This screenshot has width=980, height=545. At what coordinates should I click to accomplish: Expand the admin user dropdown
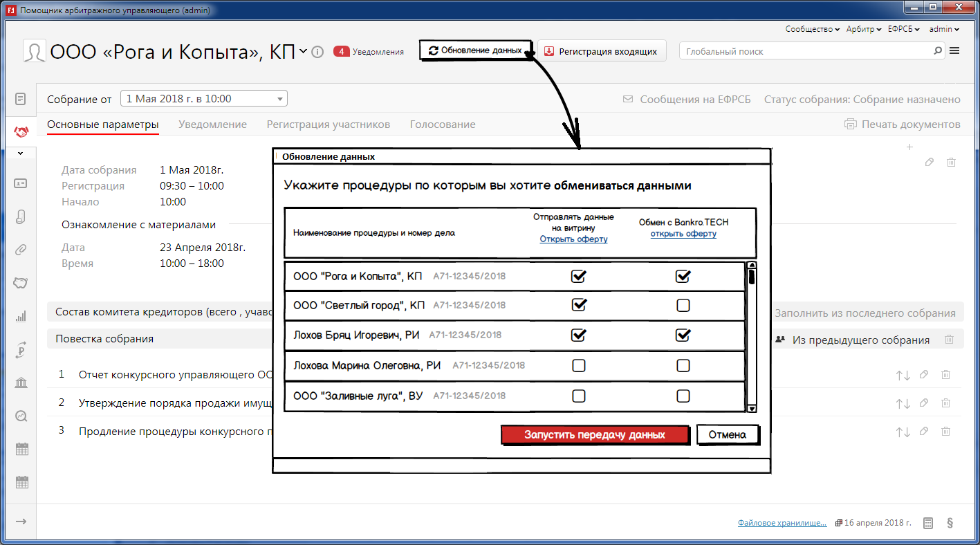pyautogui.click(x=944, y=29)
